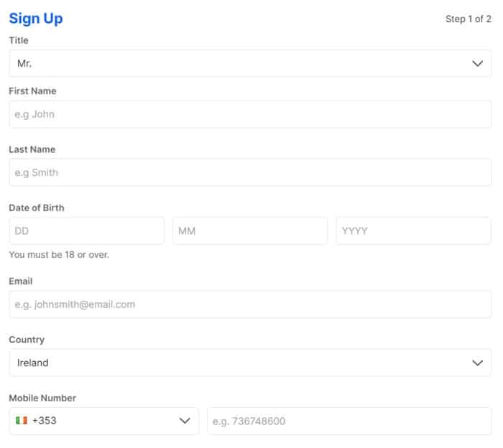Screen dimensions: 503x448
Task: Click the Country field label
Action: click(27, 340)
